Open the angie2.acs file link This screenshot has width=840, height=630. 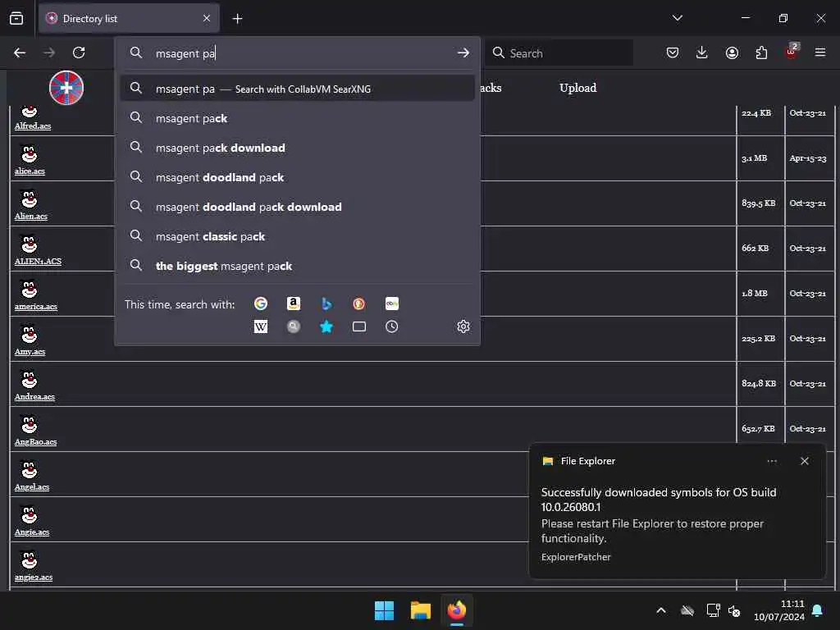point(34,577)
